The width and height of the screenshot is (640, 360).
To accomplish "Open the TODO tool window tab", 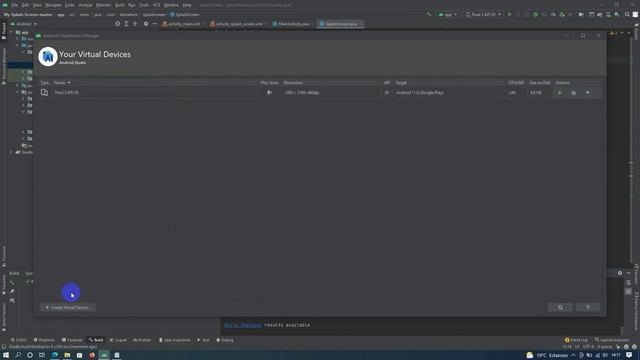I will click(x=19, y=340).
